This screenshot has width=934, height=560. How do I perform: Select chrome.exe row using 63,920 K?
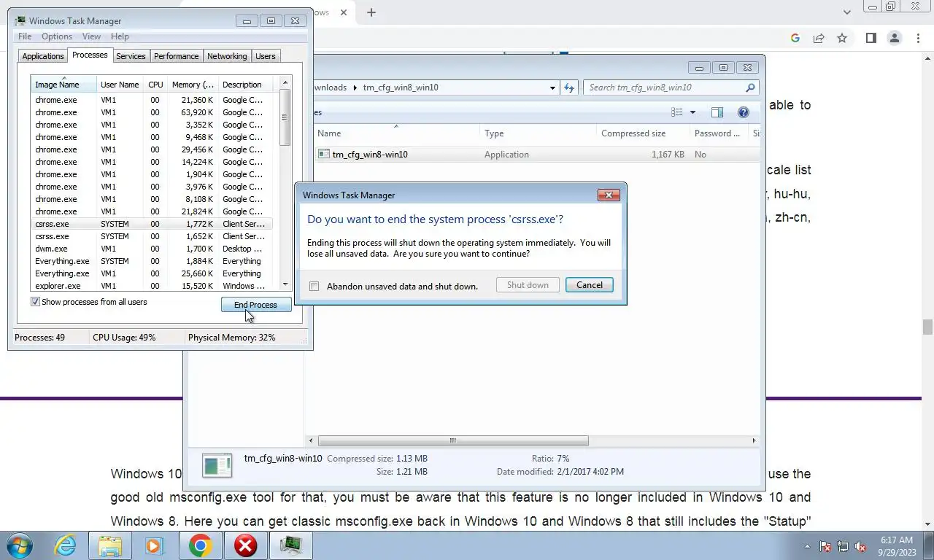152,112
